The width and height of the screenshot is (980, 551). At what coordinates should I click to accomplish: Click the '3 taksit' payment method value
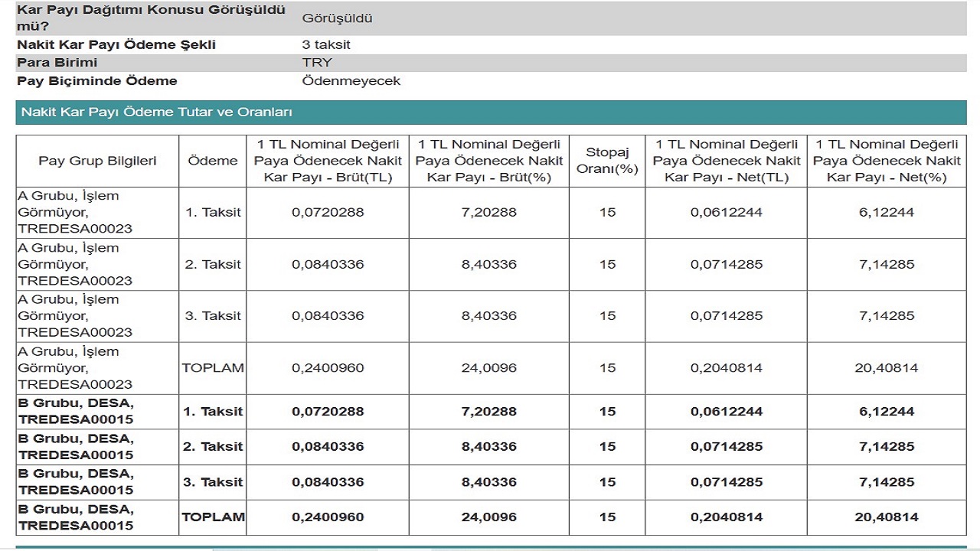(x=326, y=44)
